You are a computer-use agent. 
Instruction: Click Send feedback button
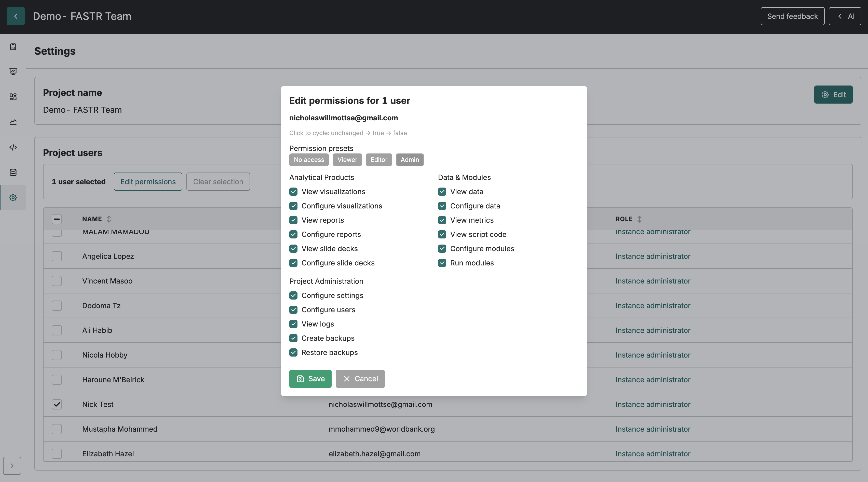pos(793,16)
